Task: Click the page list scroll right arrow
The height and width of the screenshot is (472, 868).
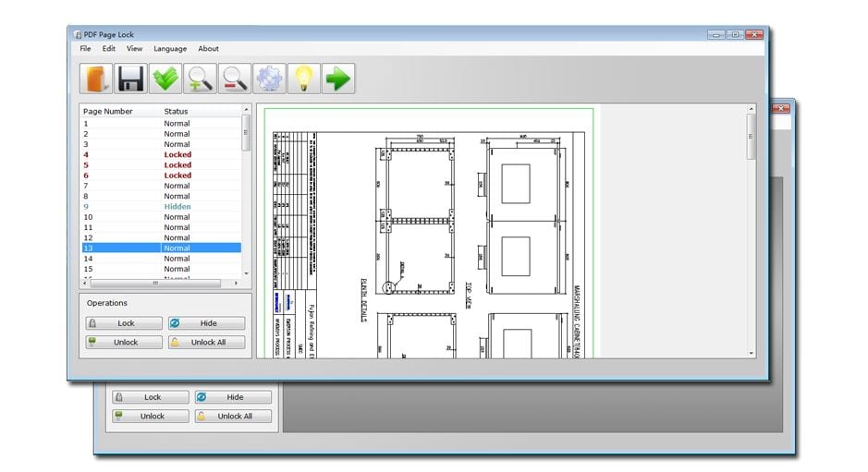Action: [x=237, y=283]
